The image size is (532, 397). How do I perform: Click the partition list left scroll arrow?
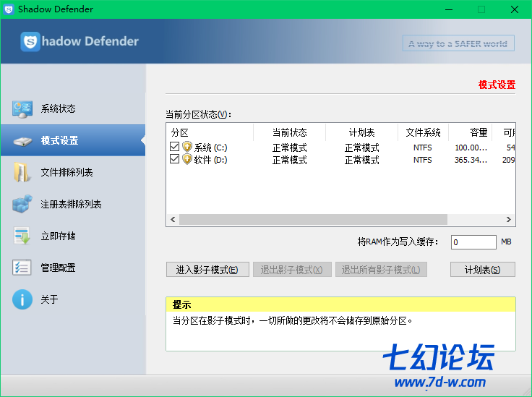173,219
